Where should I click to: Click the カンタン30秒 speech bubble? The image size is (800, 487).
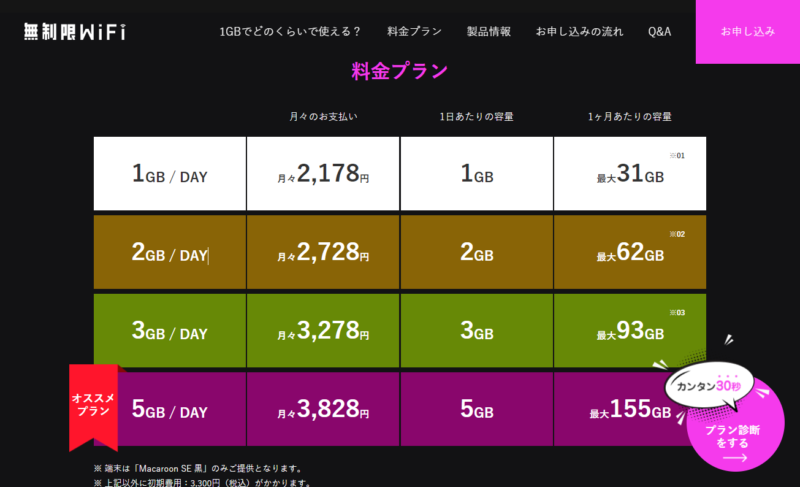(709, 386)
